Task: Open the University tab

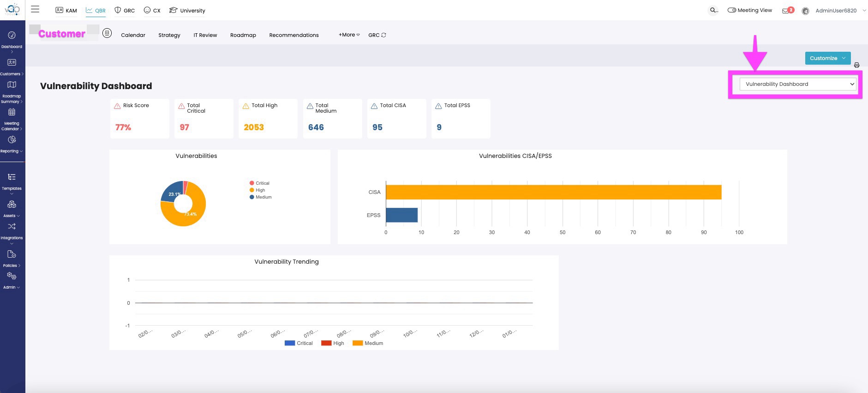Action: click(187, 10)
